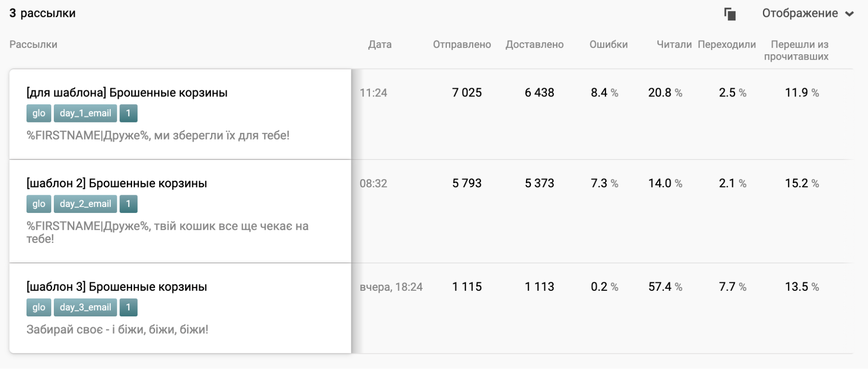Open the [шаблон 2] Брошенные корзины campaign
Screen dimensions: 868x369
coord(116,183)
